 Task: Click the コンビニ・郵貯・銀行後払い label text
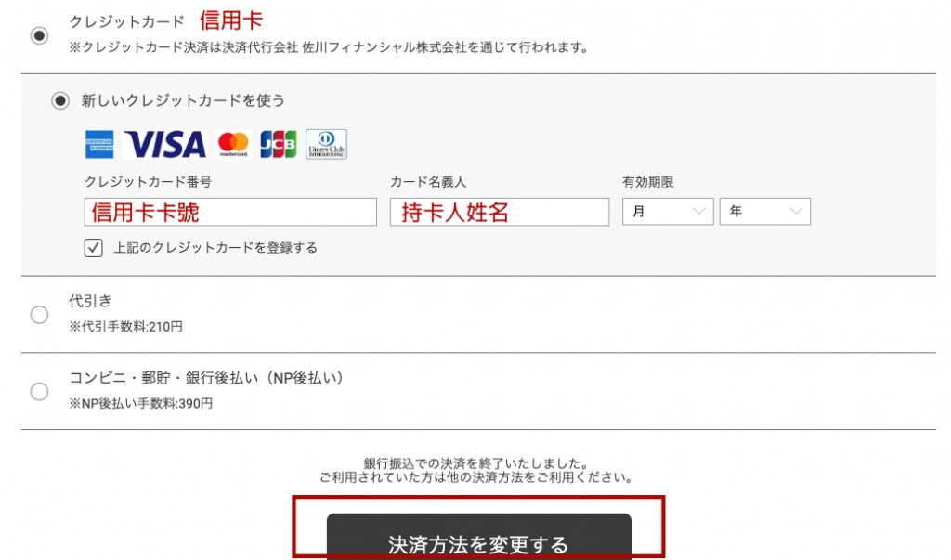tap(206, 378)
